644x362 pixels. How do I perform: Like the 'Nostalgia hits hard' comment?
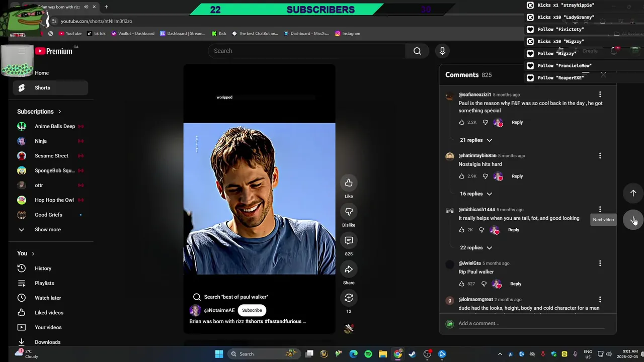pos(462,176)
